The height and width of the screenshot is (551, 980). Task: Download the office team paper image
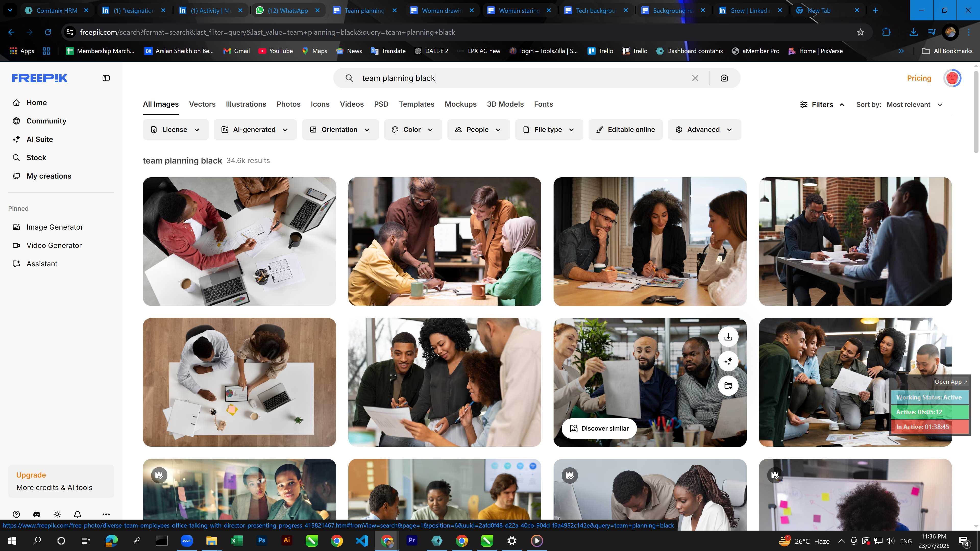[728, 337]
